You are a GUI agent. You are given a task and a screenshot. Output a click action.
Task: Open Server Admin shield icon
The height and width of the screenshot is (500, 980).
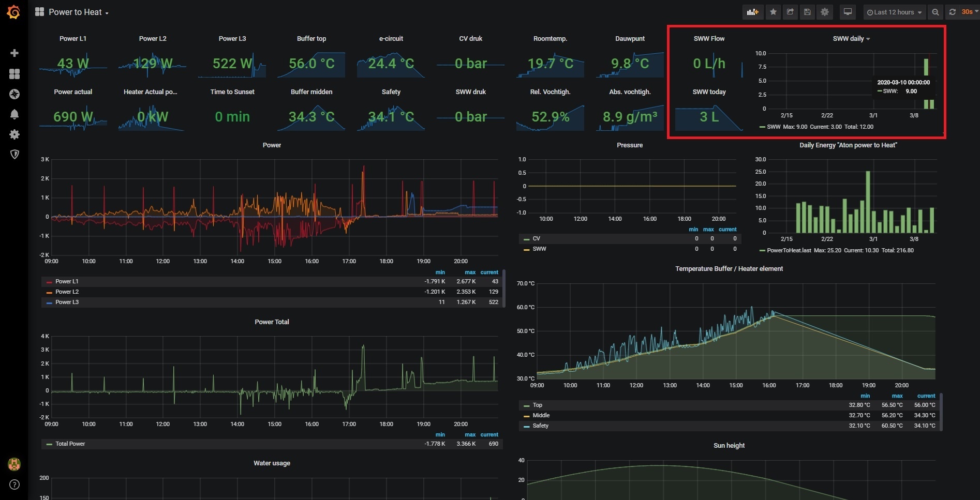(14, 155)
